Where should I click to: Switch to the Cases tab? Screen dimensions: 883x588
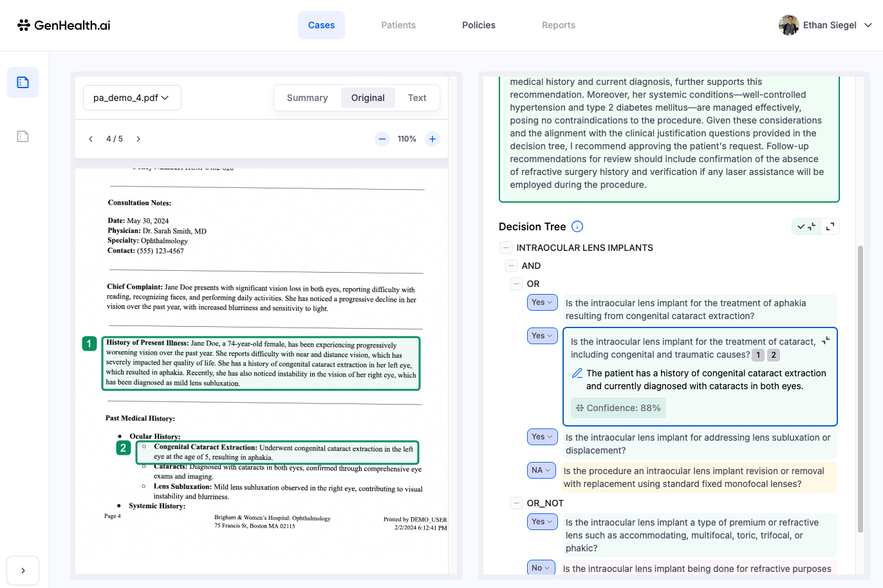(321, 25)
